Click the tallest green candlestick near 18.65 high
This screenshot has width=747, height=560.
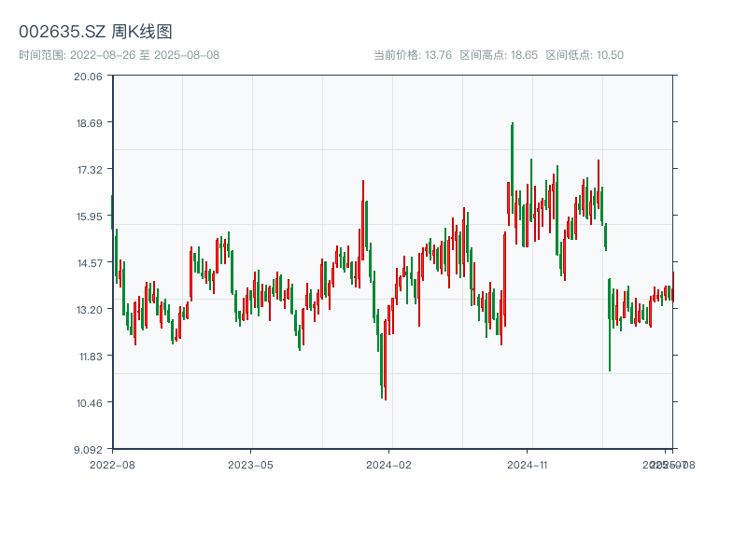coord(512,168)
